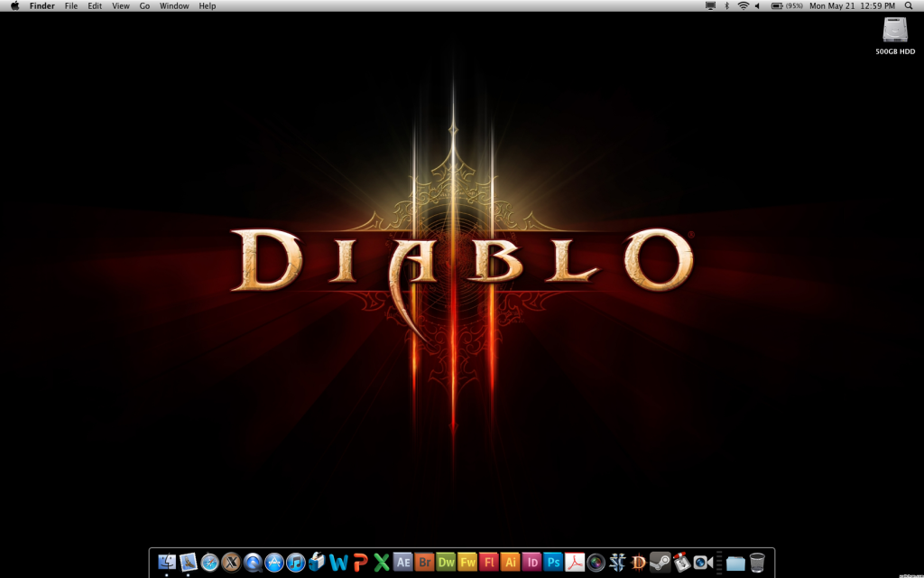Open the Window menu
This screenshot has height=578, width=924.
[x=174, y=6]
